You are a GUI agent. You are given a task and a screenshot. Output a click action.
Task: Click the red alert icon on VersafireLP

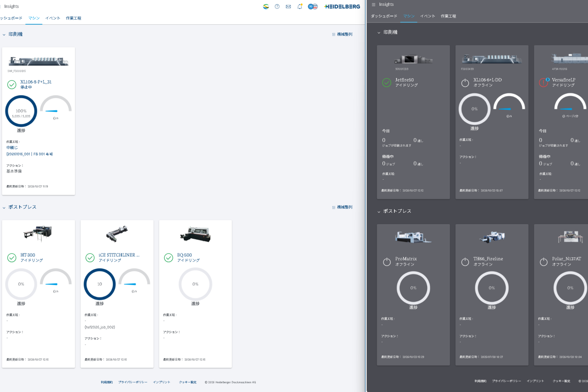(543, 83)
